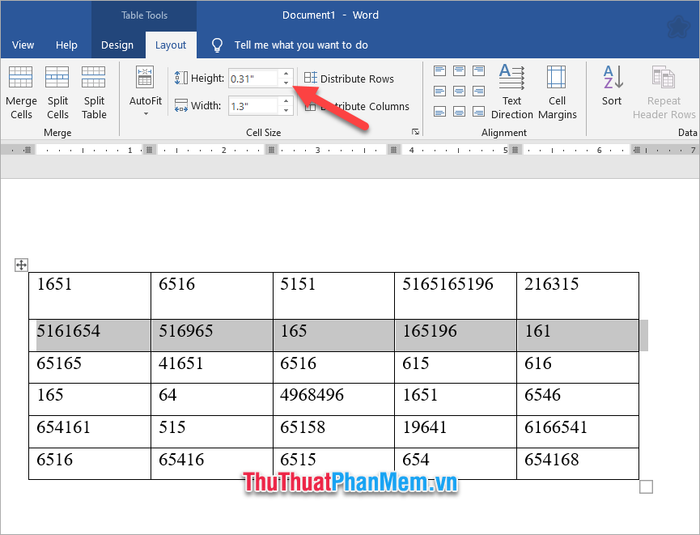Click the Distribute Rows button
700x535 pixels.
tap(349, 79)
